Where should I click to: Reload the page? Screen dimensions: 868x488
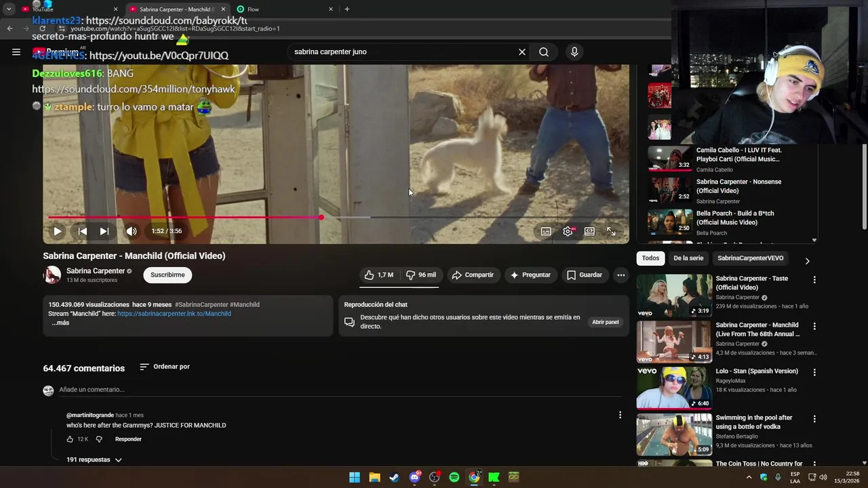click(43, 28)
